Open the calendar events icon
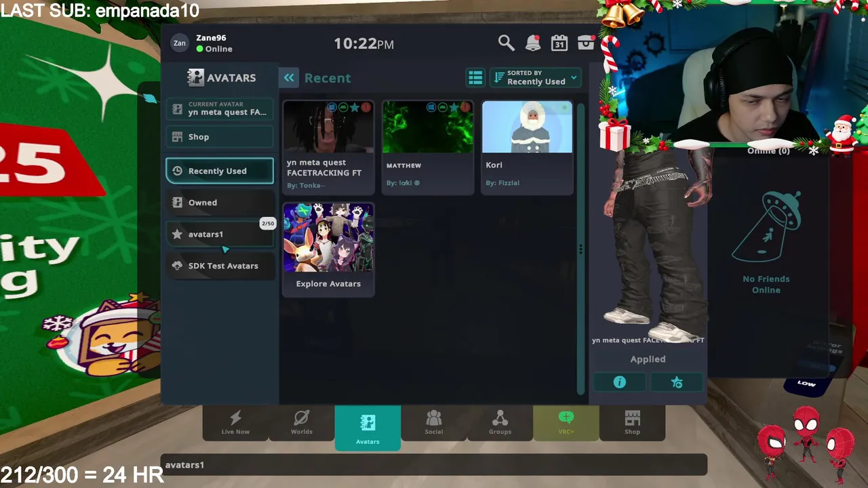This screenshot has height=488, width=868. pos(559,43)
